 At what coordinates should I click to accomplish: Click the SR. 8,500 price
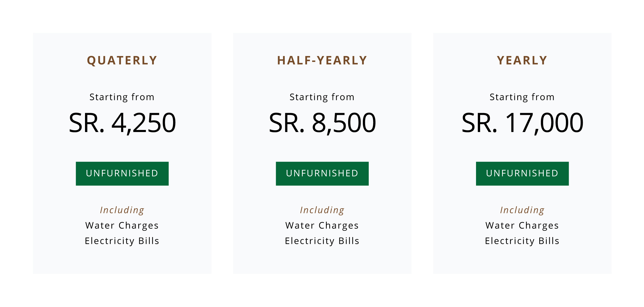pyautogui.click(x=322, y=123)
